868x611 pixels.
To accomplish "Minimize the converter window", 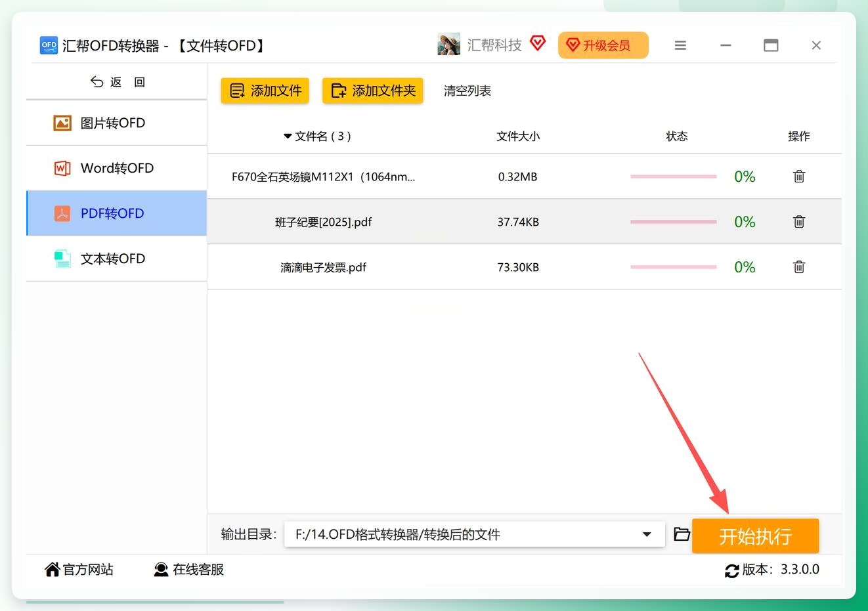I will [x=726, y=45].
